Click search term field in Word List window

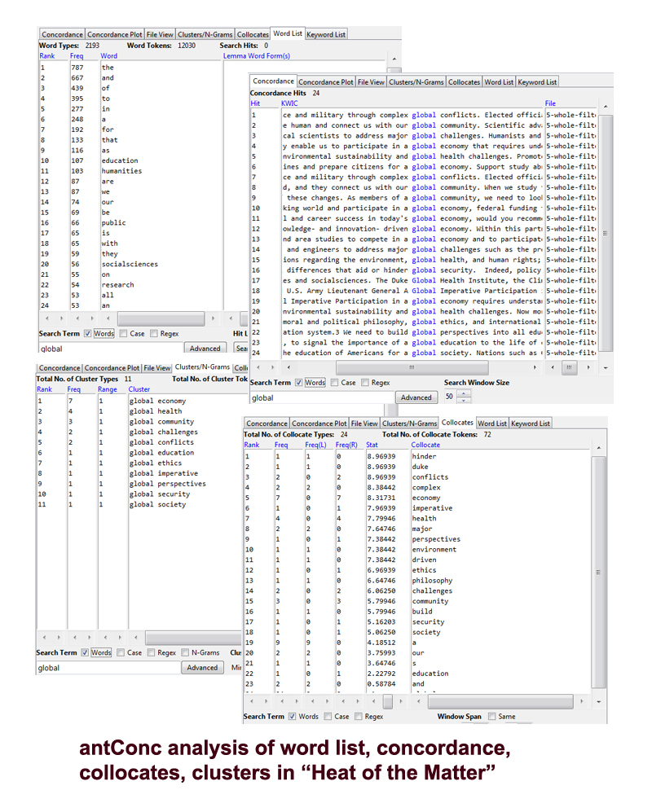[x=111, y=349]
